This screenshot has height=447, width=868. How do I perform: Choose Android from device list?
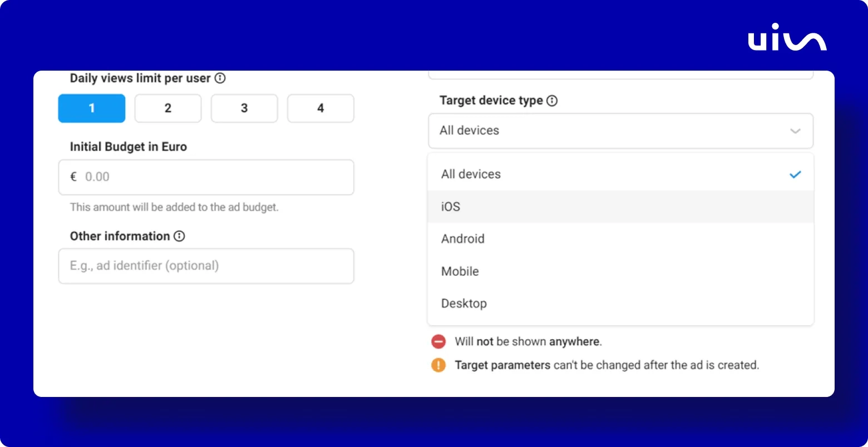pyautogui.click(x=621, y=239)
